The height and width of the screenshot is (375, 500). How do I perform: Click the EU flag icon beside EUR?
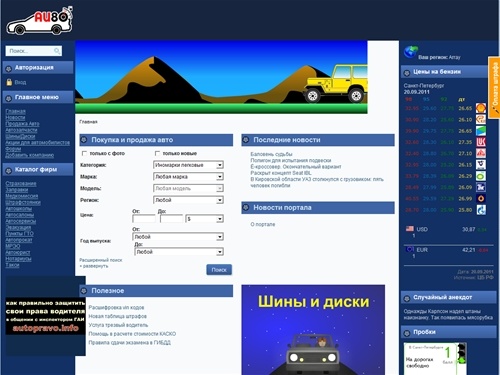click(410, 249)
